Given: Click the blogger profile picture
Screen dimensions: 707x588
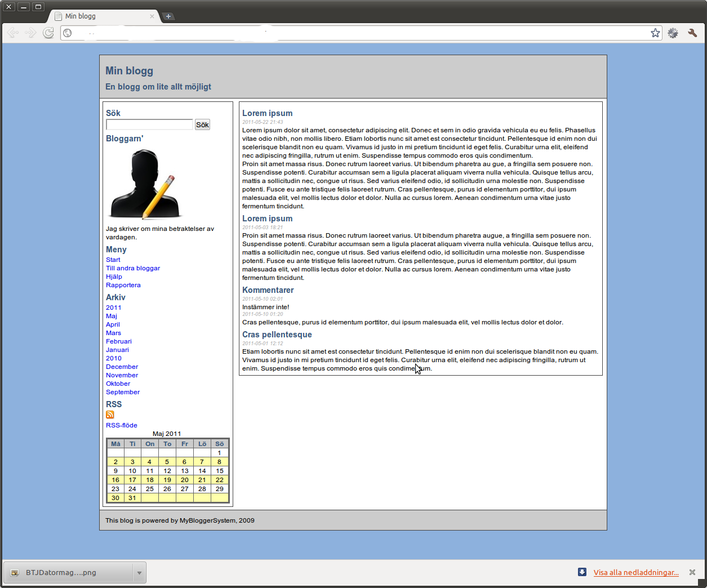Looking at the screenshot, I should (146, 184).
